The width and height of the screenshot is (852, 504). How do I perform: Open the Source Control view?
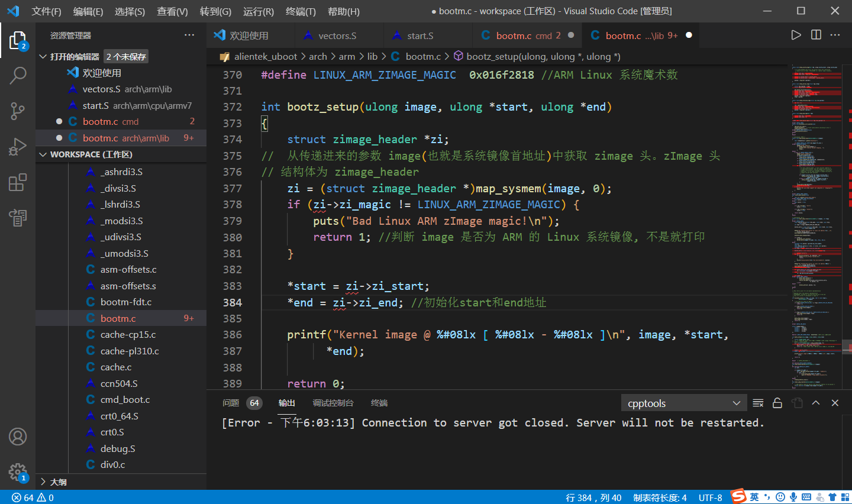(18, 111)
